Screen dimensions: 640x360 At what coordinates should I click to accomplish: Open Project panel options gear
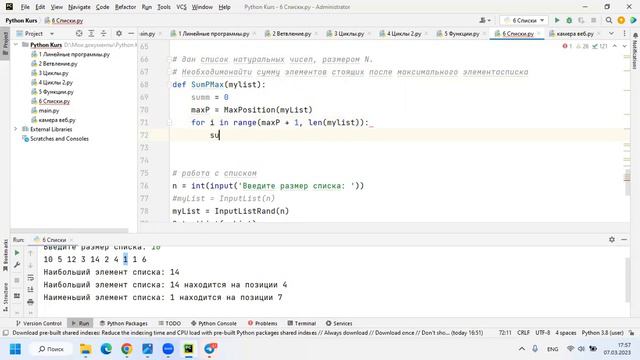click(x=119, y=33)
